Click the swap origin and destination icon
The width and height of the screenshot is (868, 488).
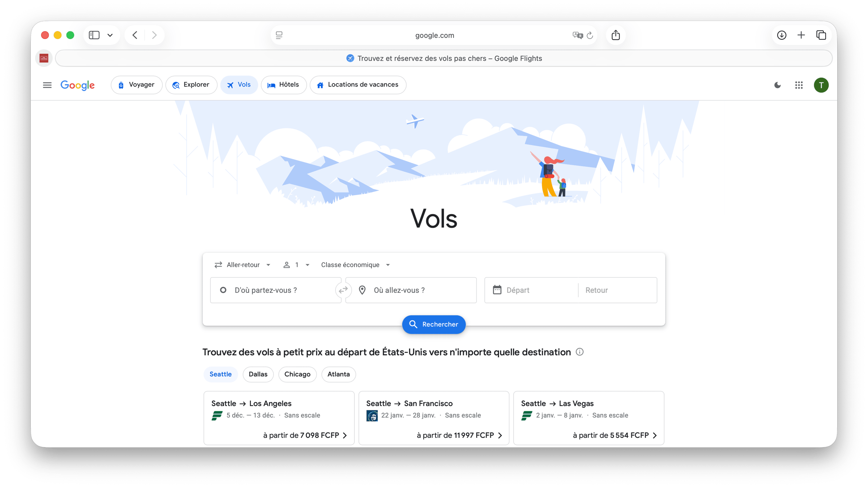coord(343,290)
